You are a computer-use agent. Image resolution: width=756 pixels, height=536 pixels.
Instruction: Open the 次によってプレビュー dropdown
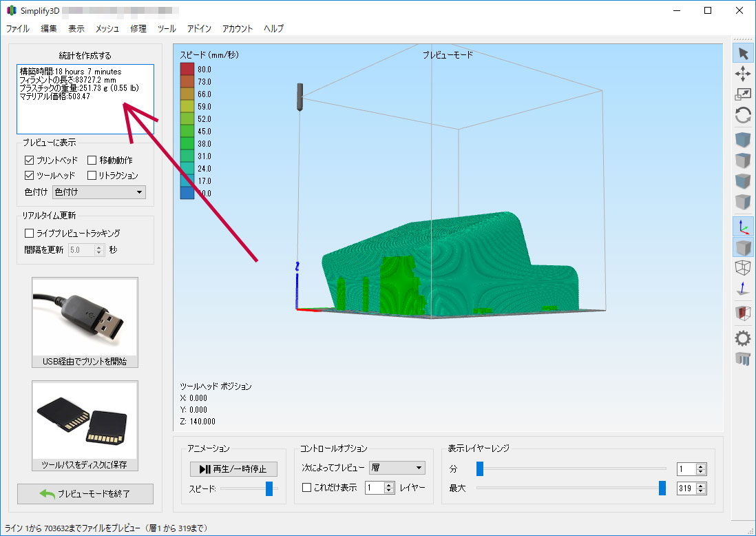pyautogui.click(x=397, y=468)
